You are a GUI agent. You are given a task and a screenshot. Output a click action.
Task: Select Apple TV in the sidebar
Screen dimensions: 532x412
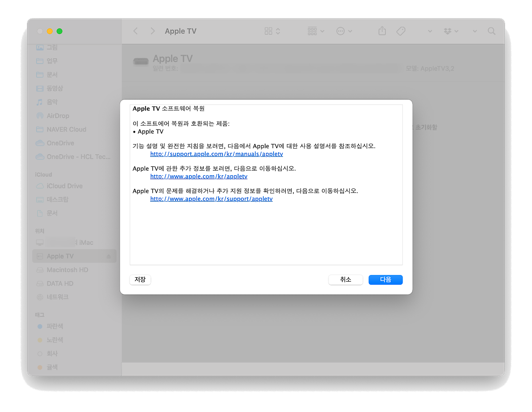[x=74, y=256]
